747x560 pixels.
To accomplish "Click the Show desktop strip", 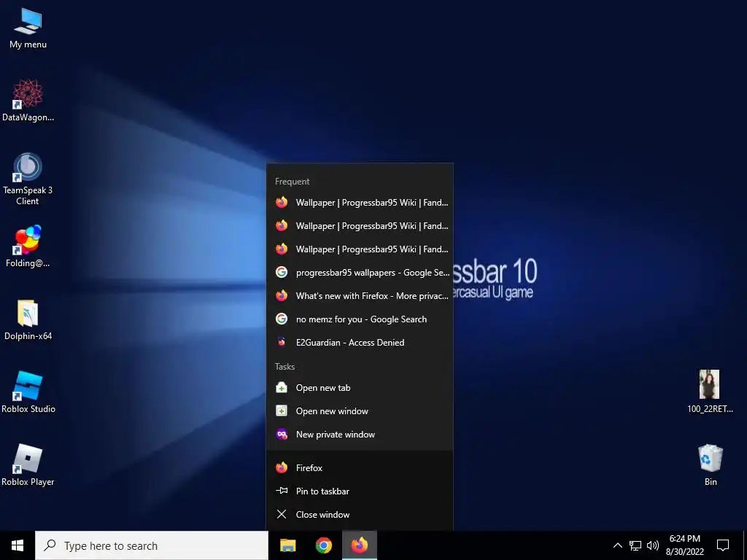I will coord(745,545).
